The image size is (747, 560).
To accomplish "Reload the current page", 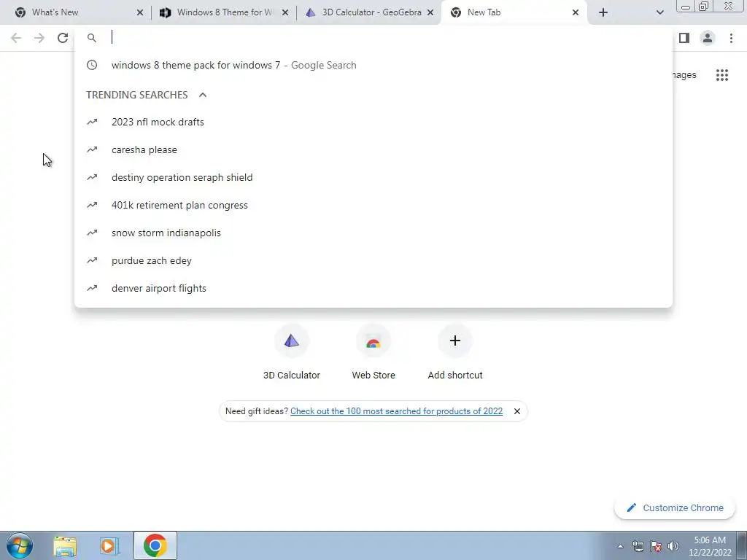I will point(63,38).
